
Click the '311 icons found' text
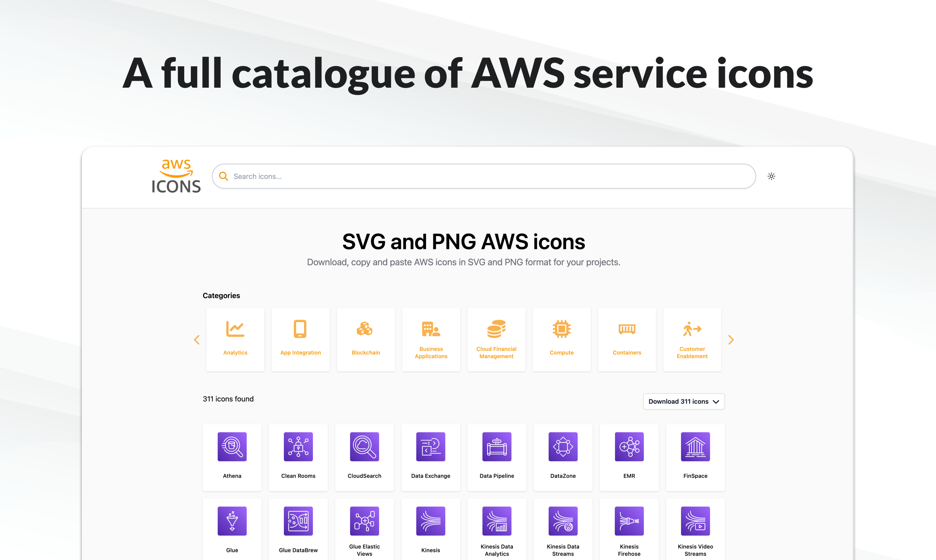(x=228, y=399)
